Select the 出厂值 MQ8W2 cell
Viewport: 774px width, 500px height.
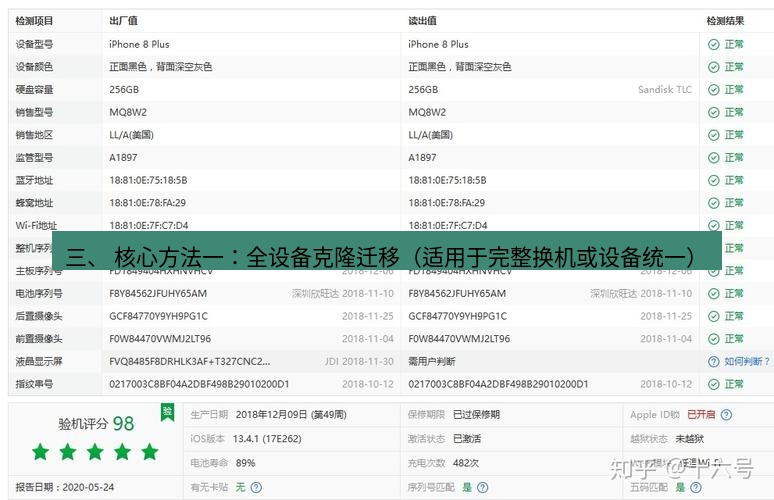click(x=128, y=113)
